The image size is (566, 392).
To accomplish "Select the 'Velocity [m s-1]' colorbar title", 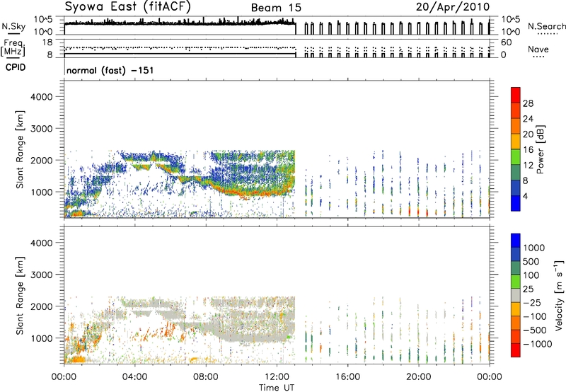I will [559, 296].
